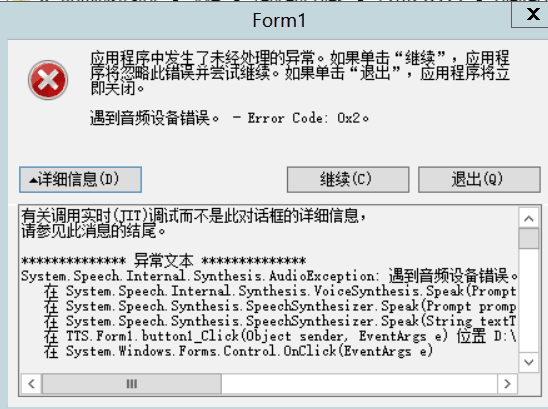Click the 应用程序中发生了未经处理的异常 message

(x=300, y=73)
